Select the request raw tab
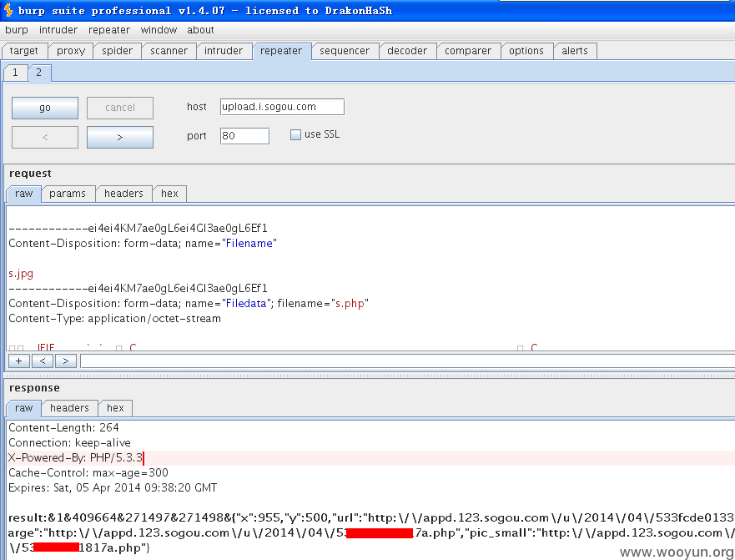 point(24,194)
